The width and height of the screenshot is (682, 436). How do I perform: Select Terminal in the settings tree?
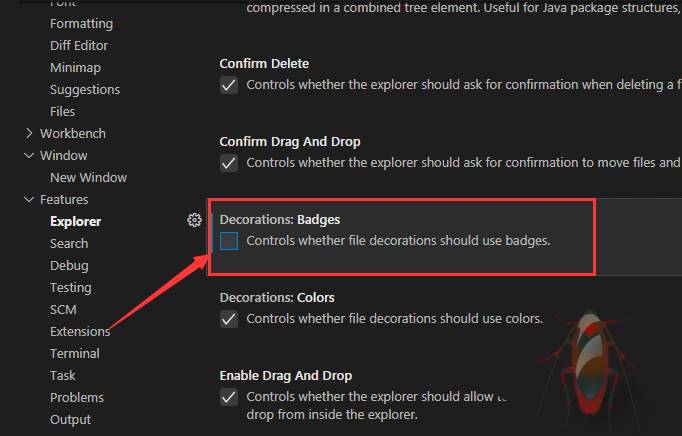click(75, 353)
